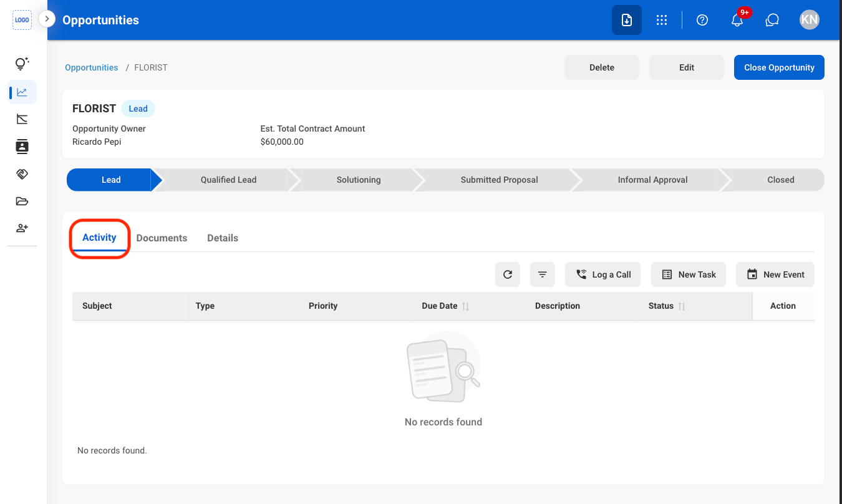Open the apps grid launcher icon
842x504 pixels.
(662, 20)
